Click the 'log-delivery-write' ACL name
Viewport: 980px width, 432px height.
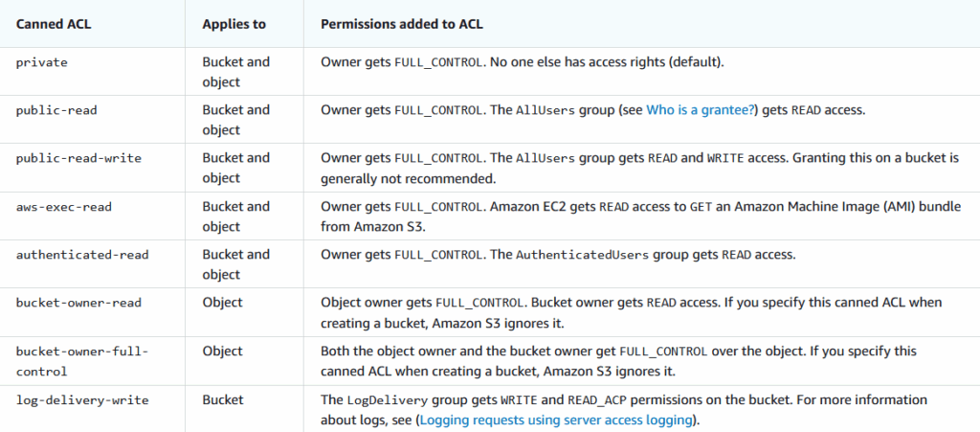coord(82,400)
